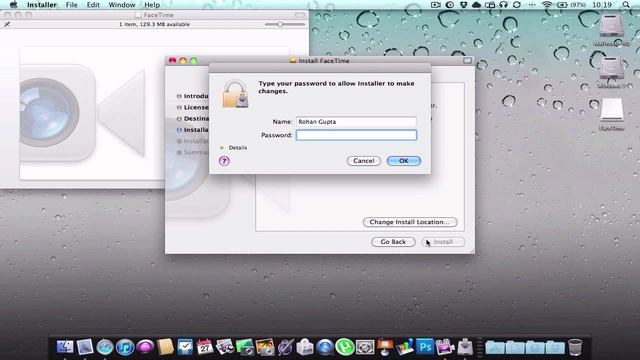This screenshot has width=640, height=360.
Task: Open the Edit menu
Action: click(93, 5)
